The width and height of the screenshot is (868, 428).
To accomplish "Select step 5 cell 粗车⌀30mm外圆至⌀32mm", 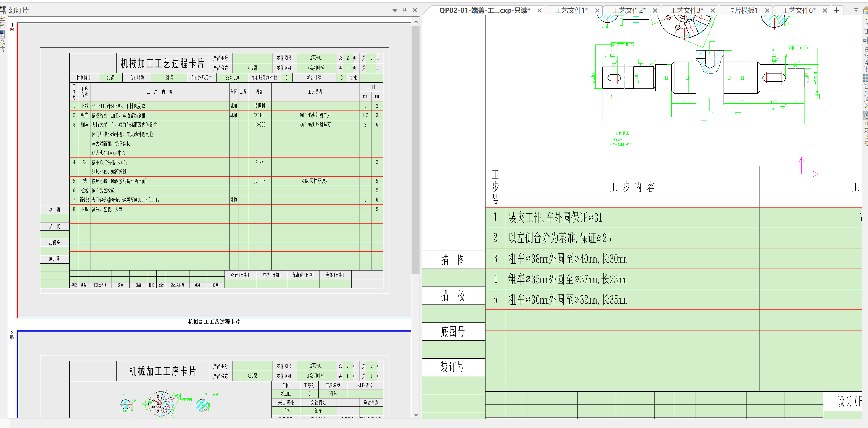I will (x=632, y=300).
